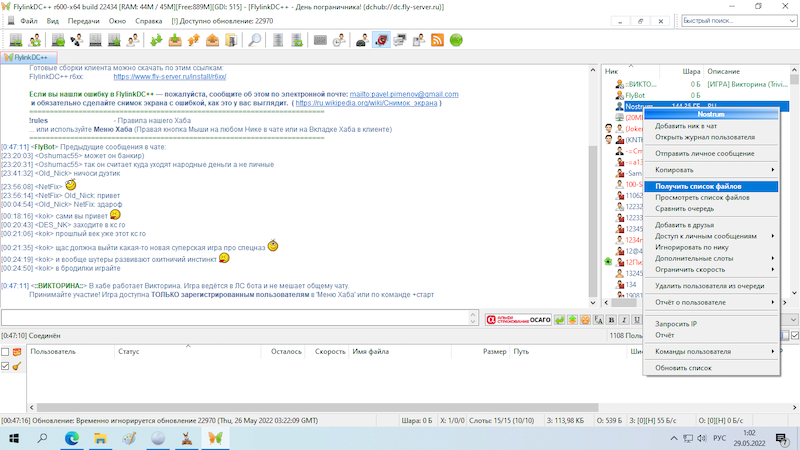The image size is (800, 450).
Task: Click the orange RSS feed toolbar icon
Action: coord(437,40)
